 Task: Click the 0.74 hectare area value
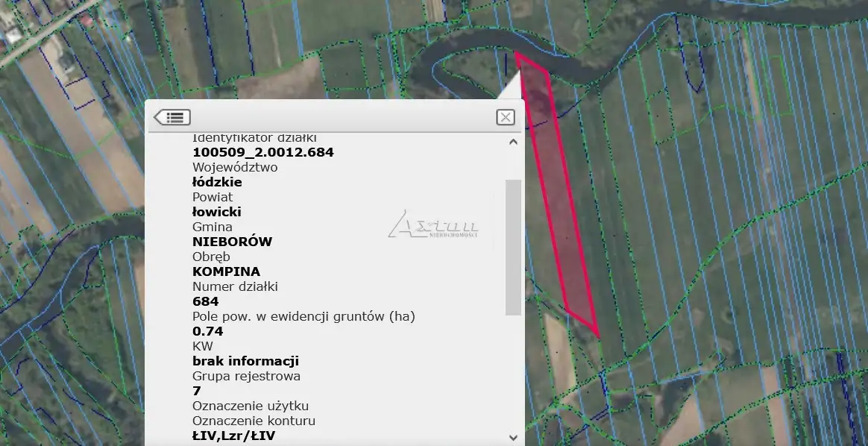pos(207,331)
